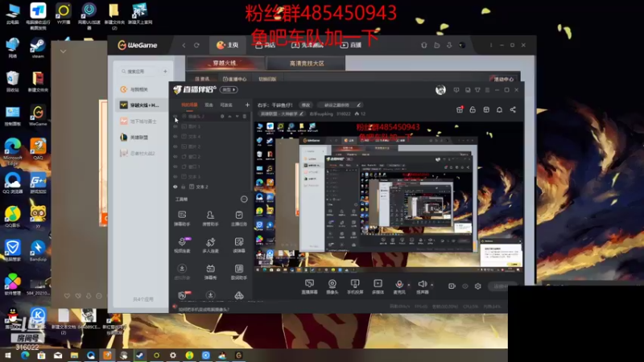This screenshot has height=362, width=644.
Task: Go back with the WeGame back arrow
Action: click(x=184, y=45)
